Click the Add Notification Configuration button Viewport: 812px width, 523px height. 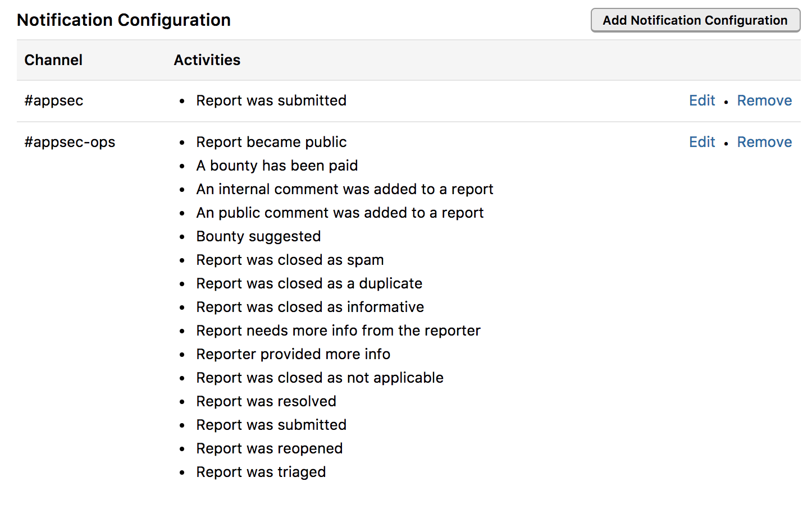pyautogui.click(x=695, y=20)
